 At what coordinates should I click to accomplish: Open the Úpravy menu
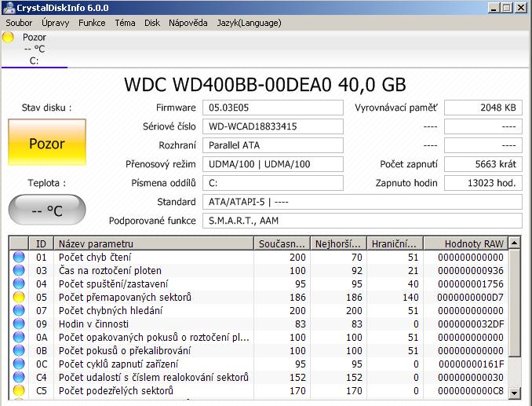tap(55, 23)
